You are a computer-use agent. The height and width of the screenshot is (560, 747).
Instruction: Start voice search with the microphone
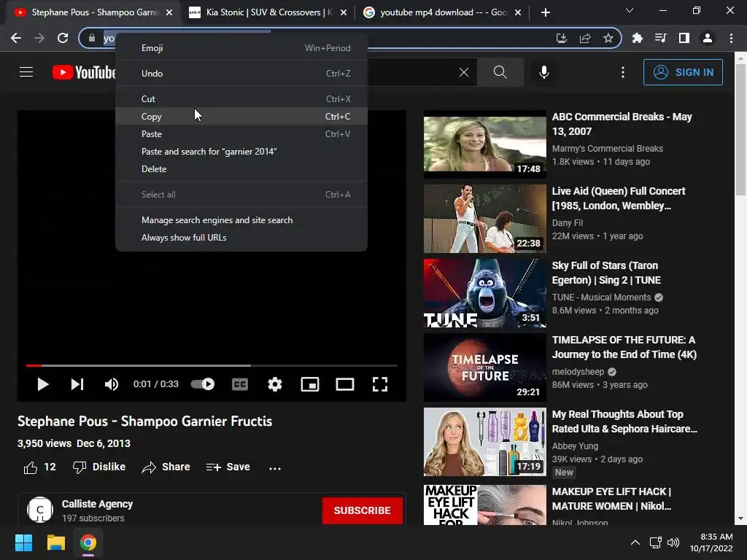[x=544, y=72]
